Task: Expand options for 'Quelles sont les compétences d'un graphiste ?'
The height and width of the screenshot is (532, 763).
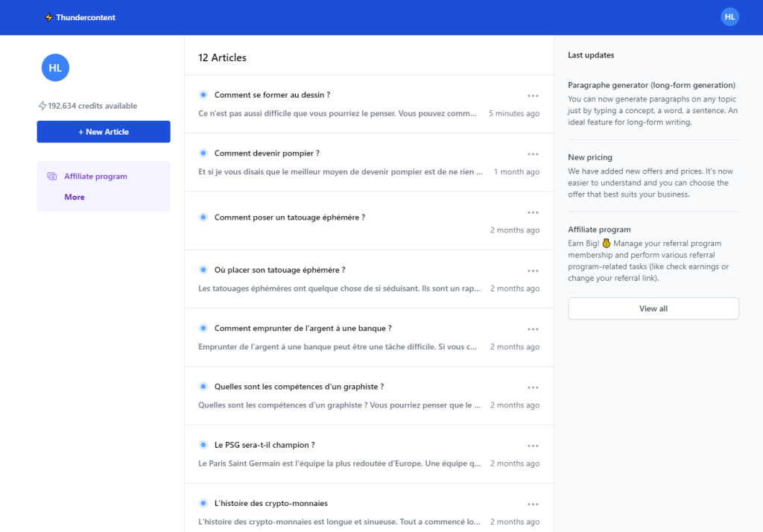Action: coord(533,387)
